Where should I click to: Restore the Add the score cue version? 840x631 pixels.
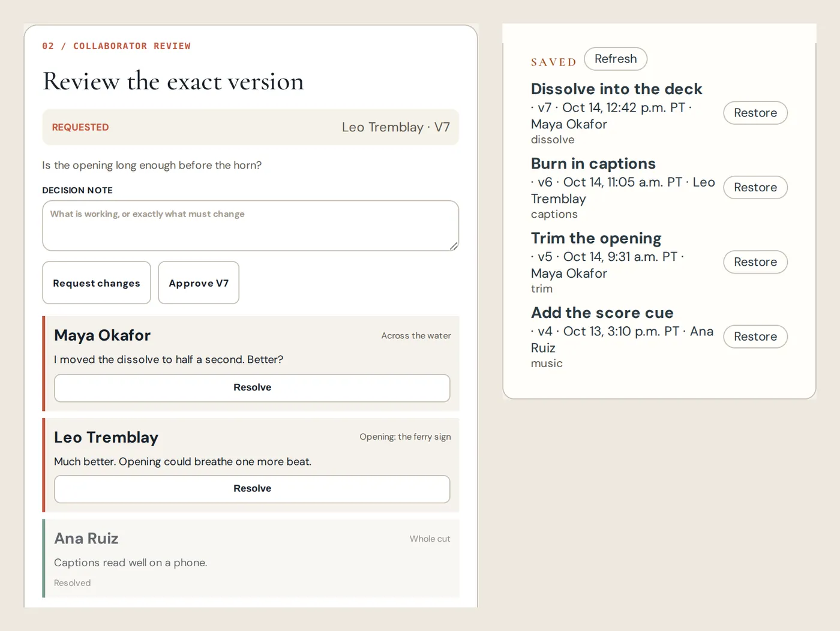pos(755,336)
